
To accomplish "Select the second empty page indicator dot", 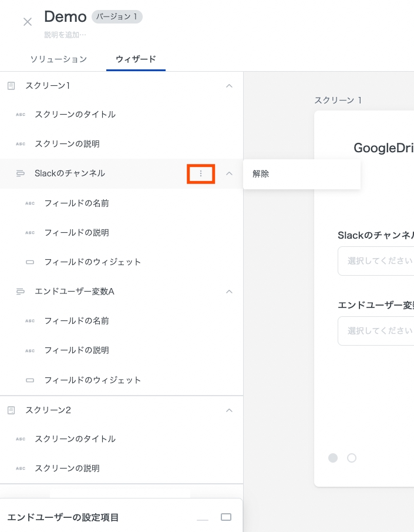I will pyautogui.click(x=352, y=458).
